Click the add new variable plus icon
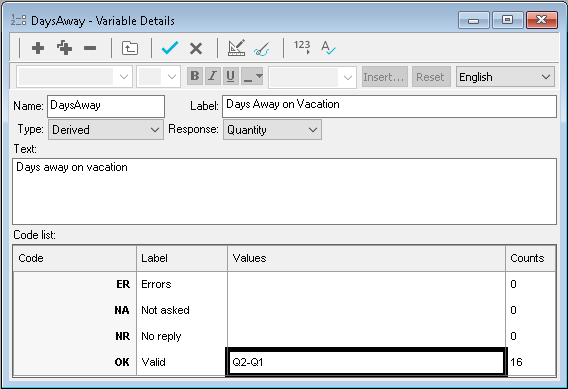The width and height of the screenshot is (568, 389). 38,48
